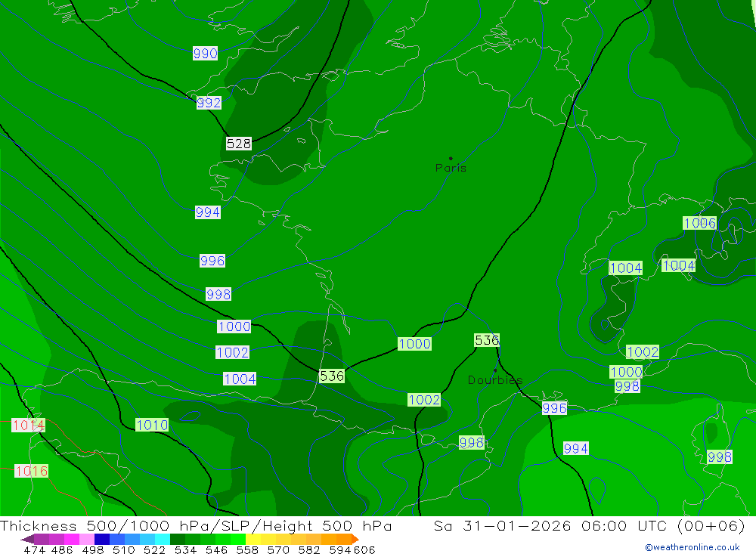Click the 606 legend value
Viewport: 756px width, 554px height.
coord(364,549)
